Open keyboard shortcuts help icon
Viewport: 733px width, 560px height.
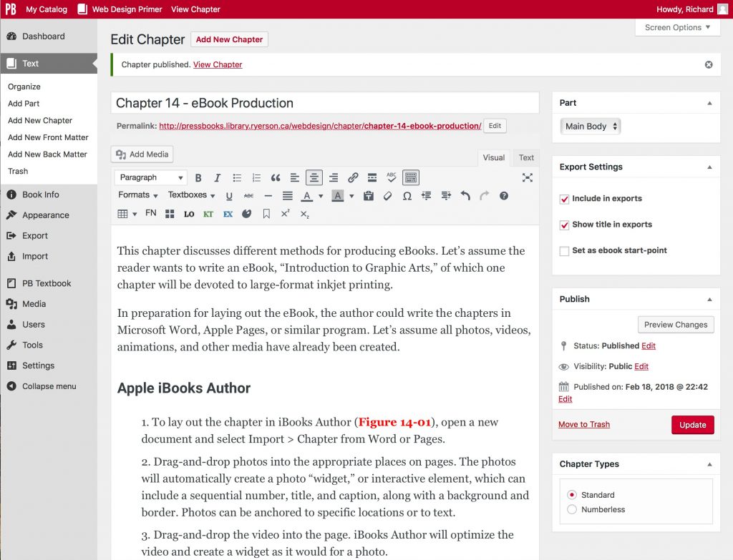(x=504, y=196)
